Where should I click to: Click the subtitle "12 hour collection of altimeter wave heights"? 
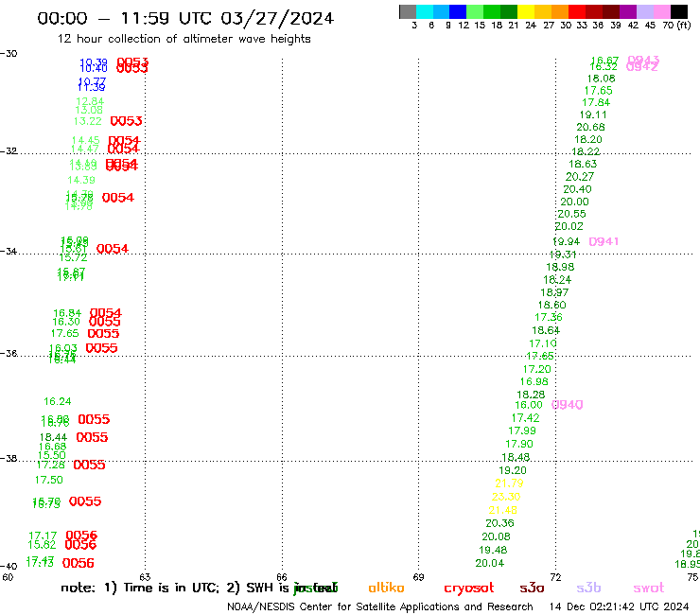click(x=184, y=39)
